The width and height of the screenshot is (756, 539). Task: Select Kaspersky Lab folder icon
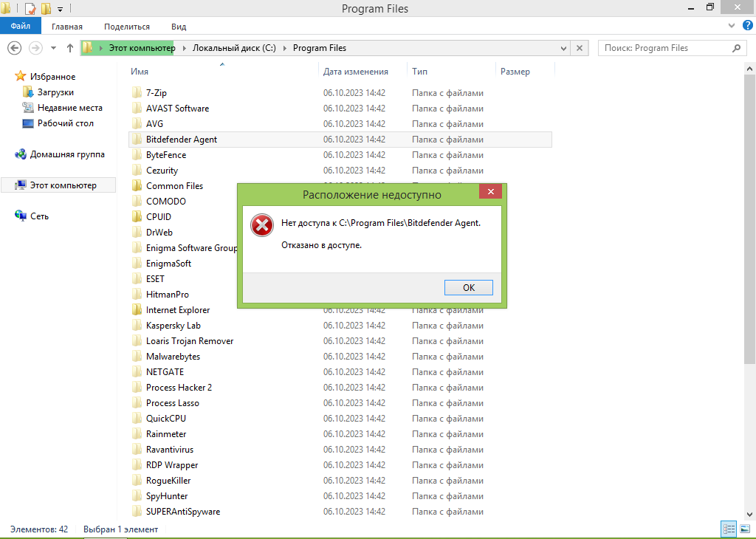137,326
